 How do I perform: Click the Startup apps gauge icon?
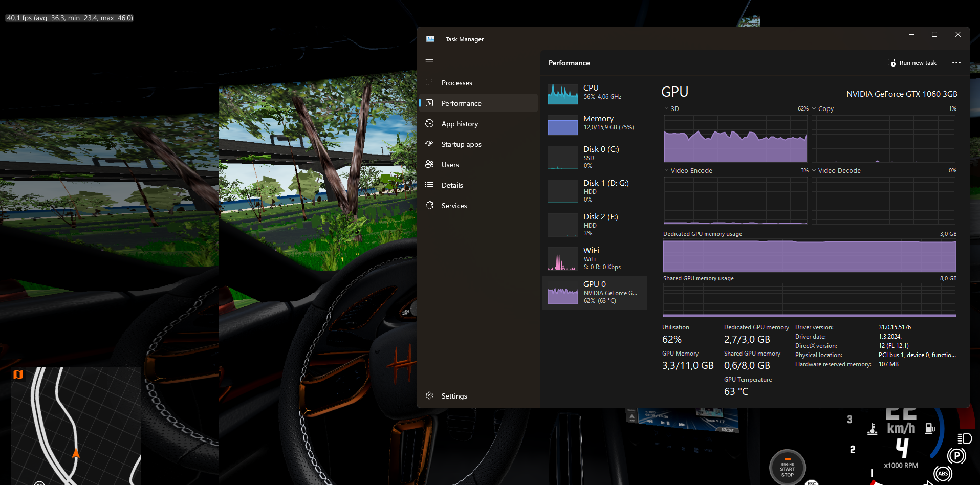point(429,144)
